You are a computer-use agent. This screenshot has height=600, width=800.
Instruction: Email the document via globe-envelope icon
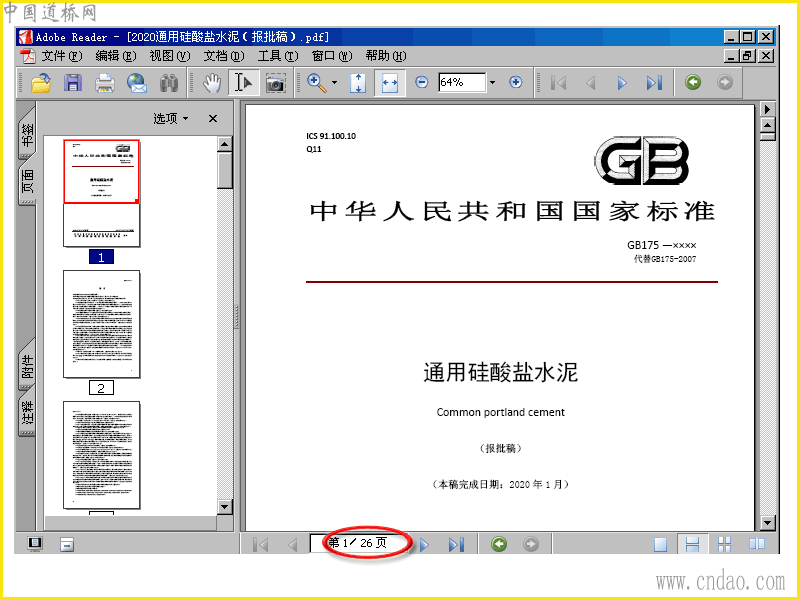[137, 83]
